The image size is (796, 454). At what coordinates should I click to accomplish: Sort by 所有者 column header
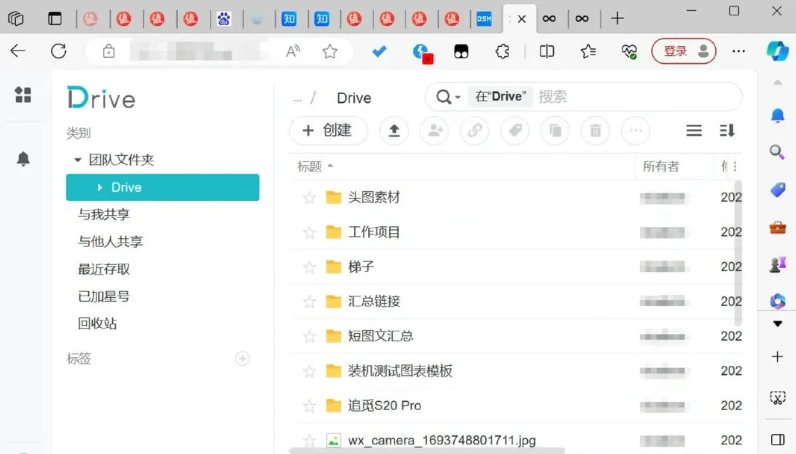click(661, 166)
